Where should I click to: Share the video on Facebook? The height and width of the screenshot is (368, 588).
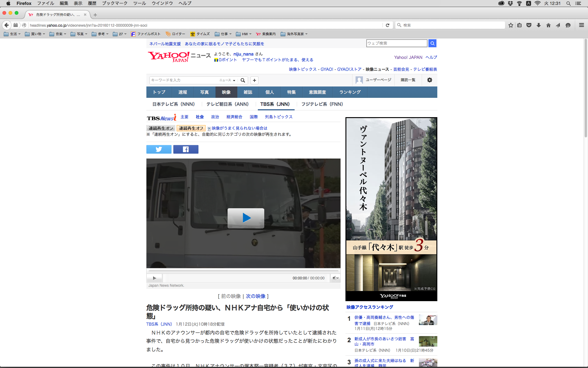click(186, 149)
